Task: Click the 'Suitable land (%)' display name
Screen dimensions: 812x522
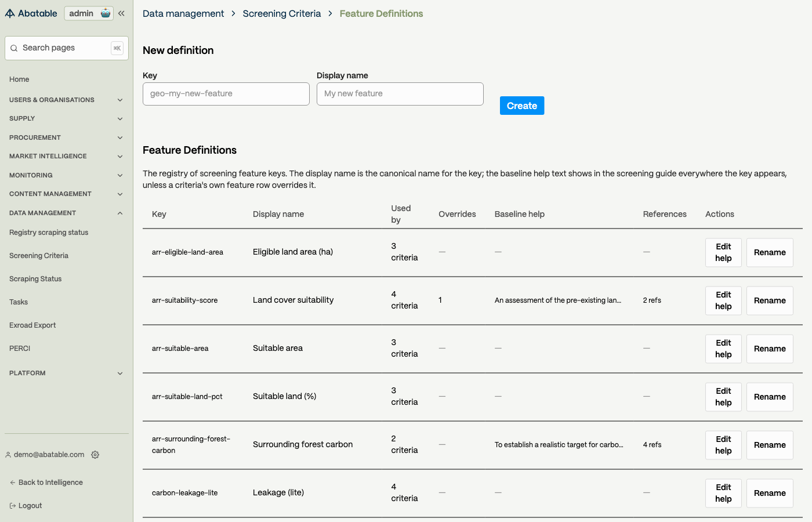Action: pos(285,396)
